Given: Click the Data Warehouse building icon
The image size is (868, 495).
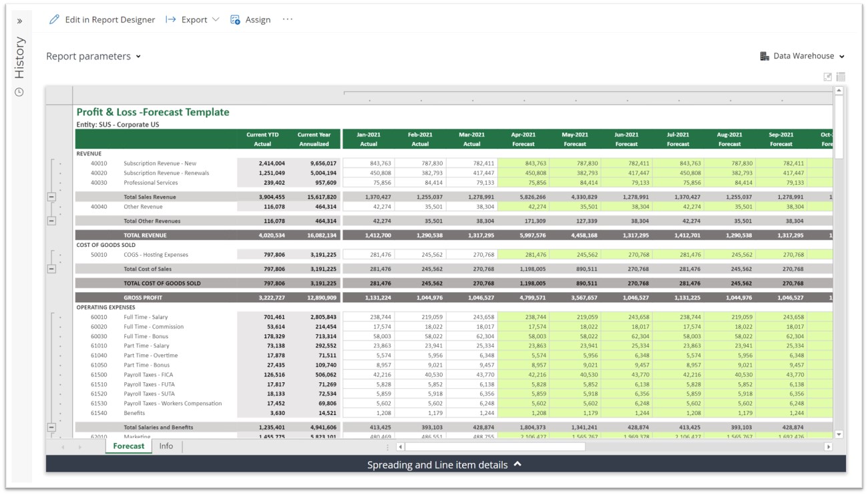Looking at the screenshot, I should pos(765,56).
